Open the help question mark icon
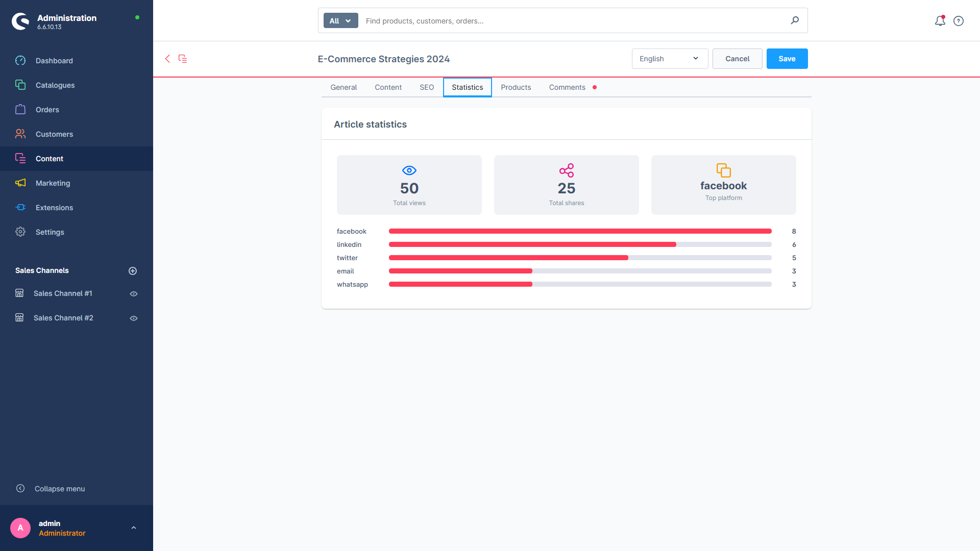Viewport: 980px width, 551px height. [959, 21]
